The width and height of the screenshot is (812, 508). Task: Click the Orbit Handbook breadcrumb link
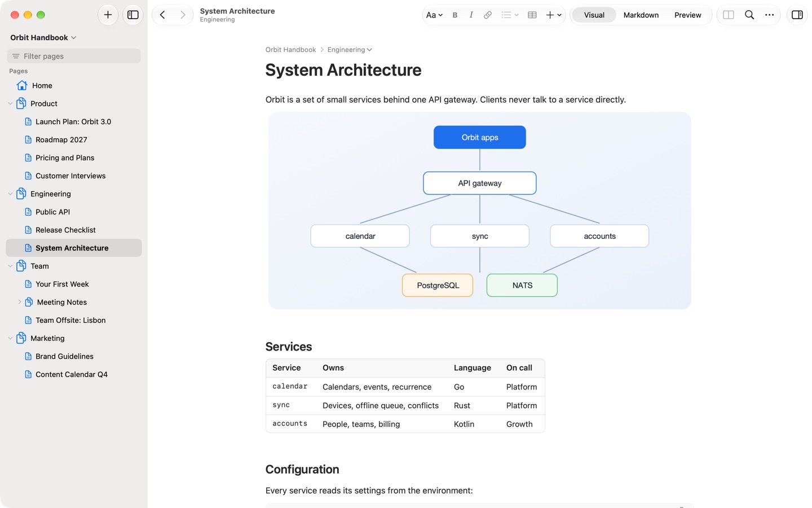[x=290, y=50]
